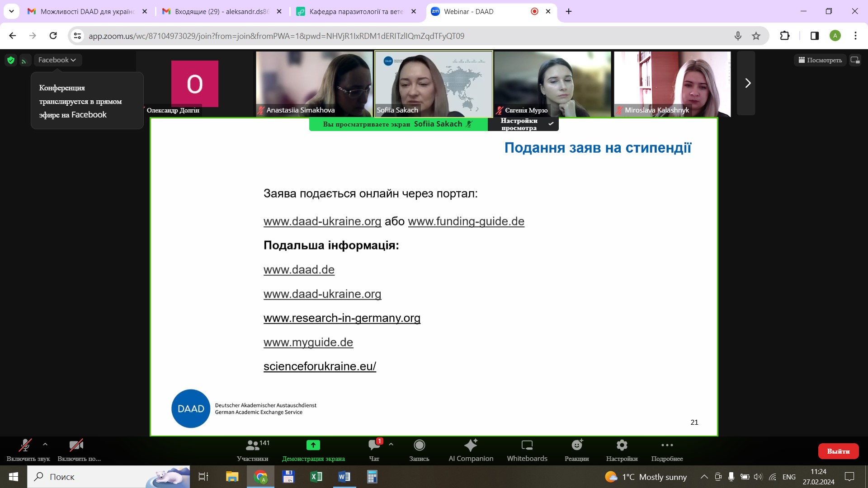
Task: Open the www.daad.de link
Action: pyautogui.click(x=299, y=270)
